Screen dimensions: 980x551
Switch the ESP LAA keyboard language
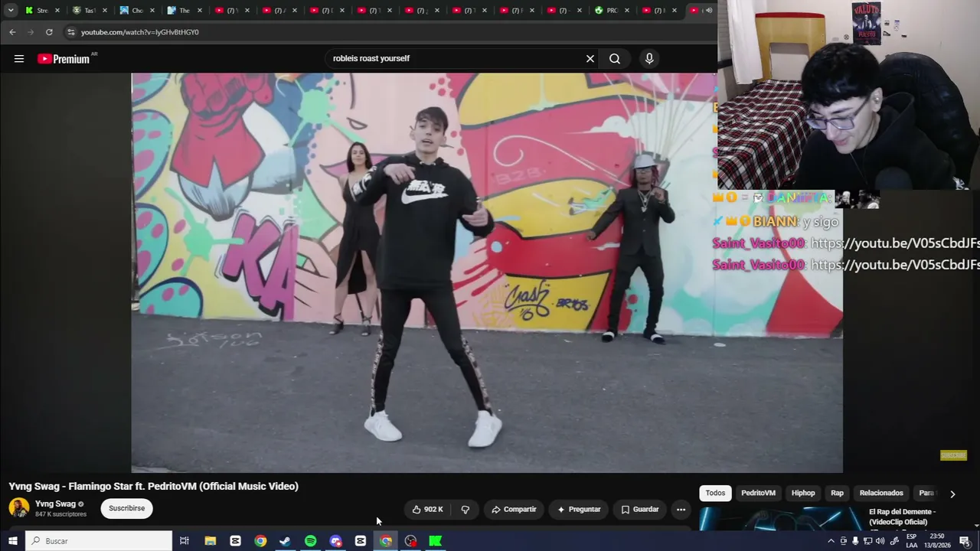(912, 541)
